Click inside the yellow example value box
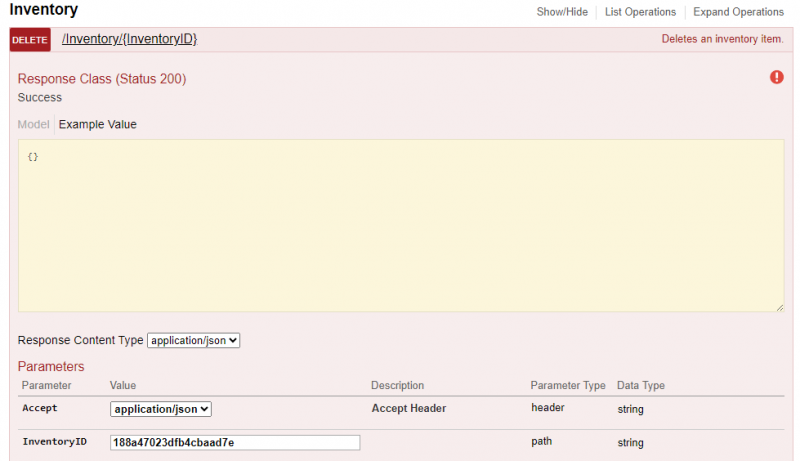 tap(400, 225)
